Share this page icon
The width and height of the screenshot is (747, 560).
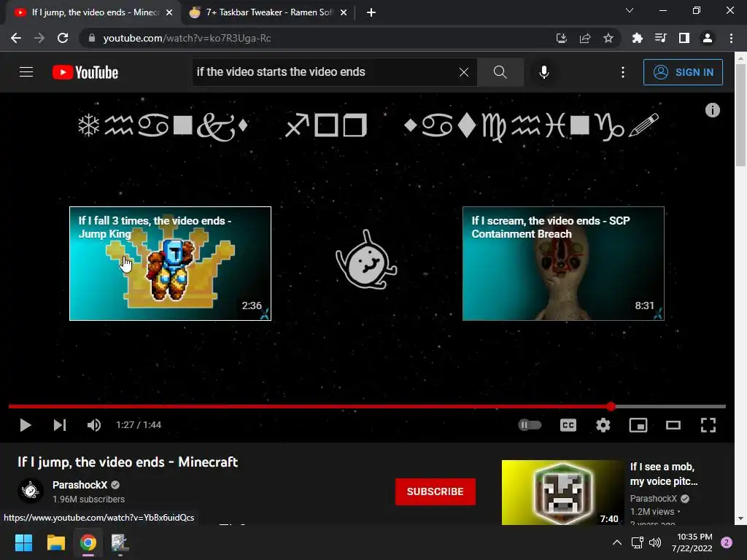[585, 38]
